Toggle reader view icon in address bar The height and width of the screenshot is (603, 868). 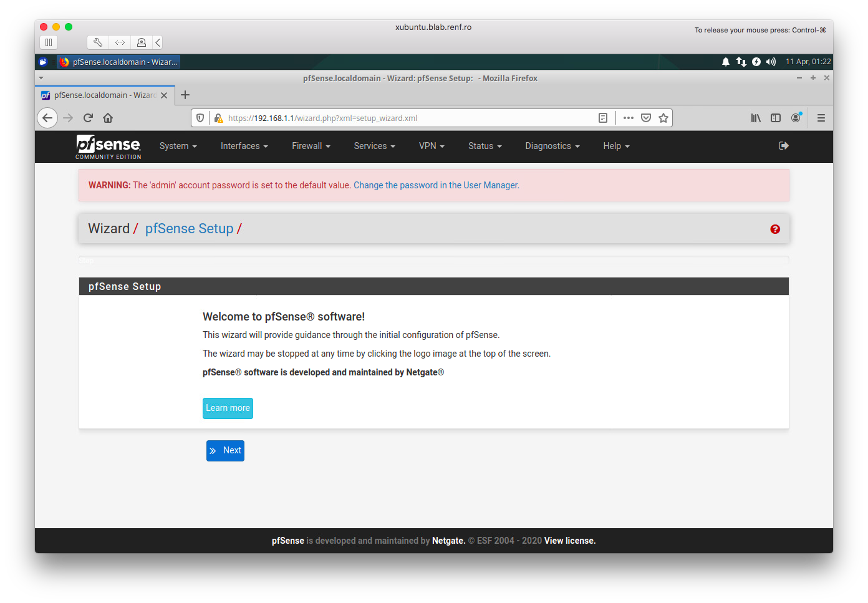tap(603, 118)
